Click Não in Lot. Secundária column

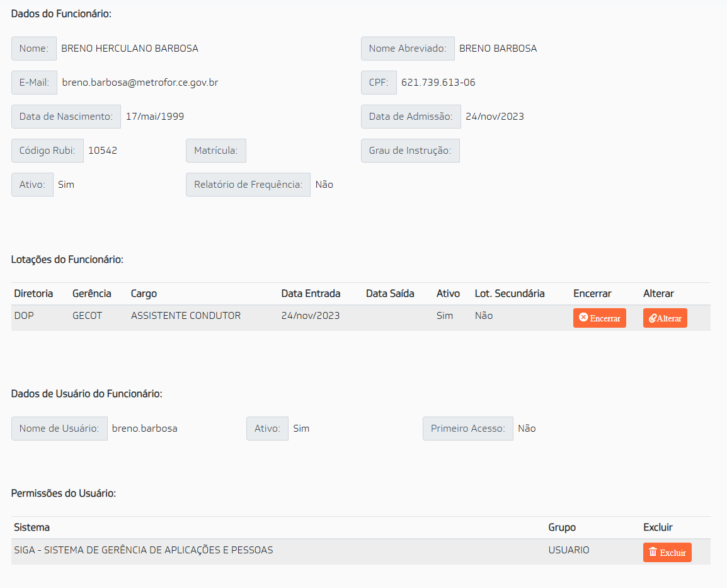(x=484, y=316)
